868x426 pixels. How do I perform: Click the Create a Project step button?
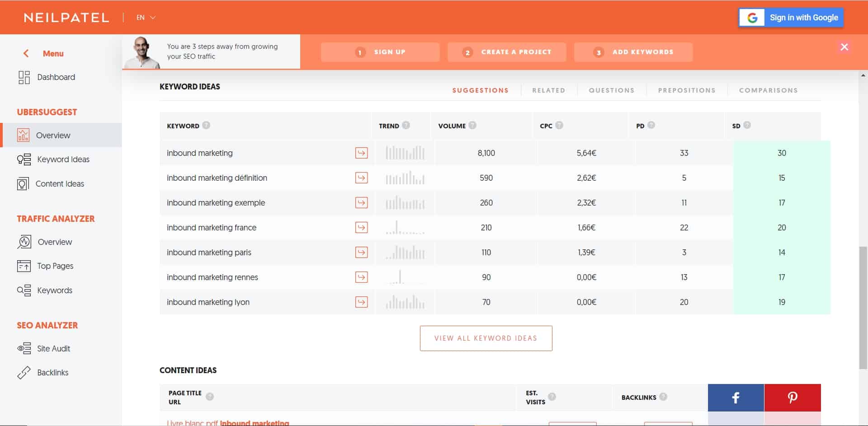507,52
